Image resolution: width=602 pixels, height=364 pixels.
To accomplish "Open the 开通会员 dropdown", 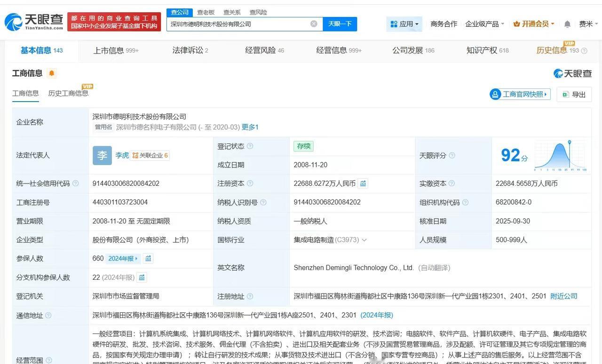I will 534,24.
